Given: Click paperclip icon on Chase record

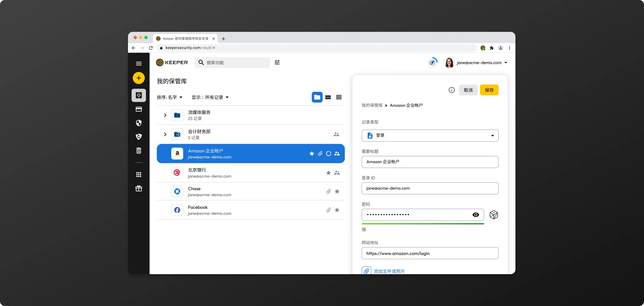Looking at the screenshot, I should click(x=329, y=191).
